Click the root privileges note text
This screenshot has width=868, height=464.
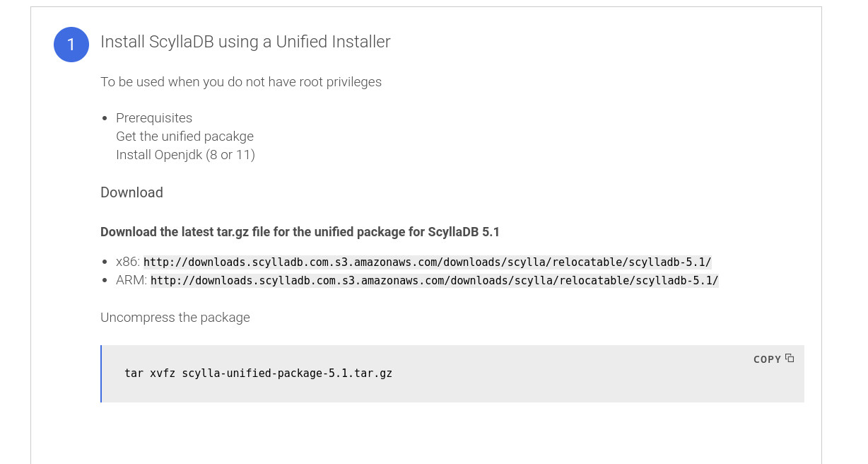(x=241, y=81)
